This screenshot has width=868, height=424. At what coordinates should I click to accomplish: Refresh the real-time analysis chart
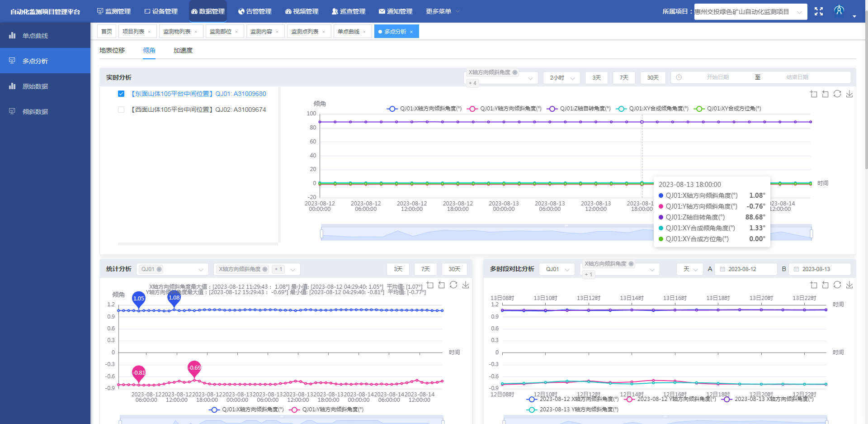tap(837, 94)
